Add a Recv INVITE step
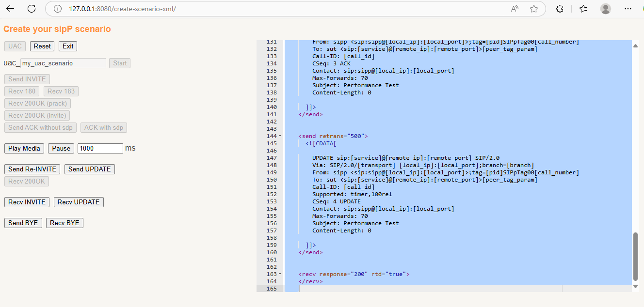The image size is (644, 307). pos(27,202)
